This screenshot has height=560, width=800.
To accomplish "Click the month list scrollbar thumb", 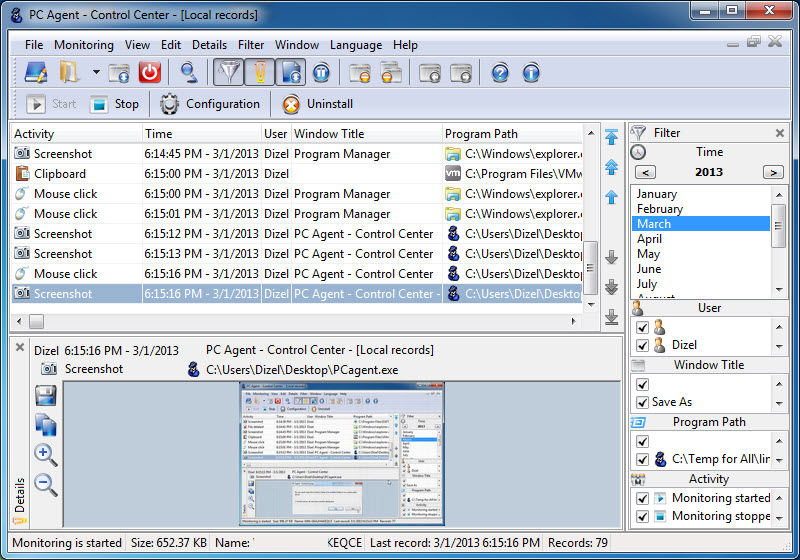I will click(x=779, y=225).
